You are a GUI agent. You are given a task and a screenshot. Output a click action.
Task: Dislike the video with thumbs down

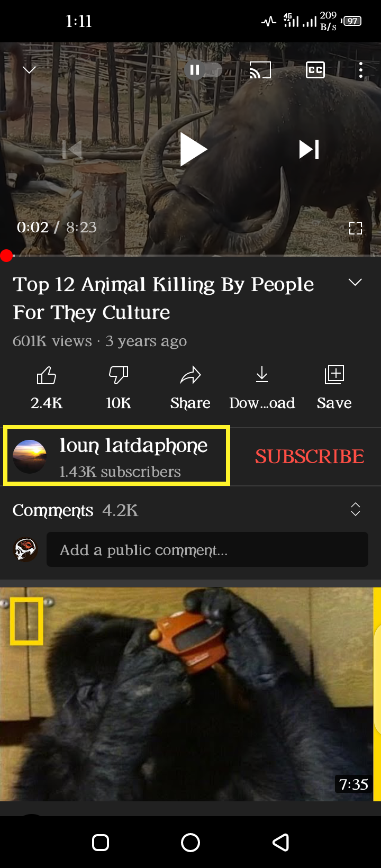(x=119, y=387)
